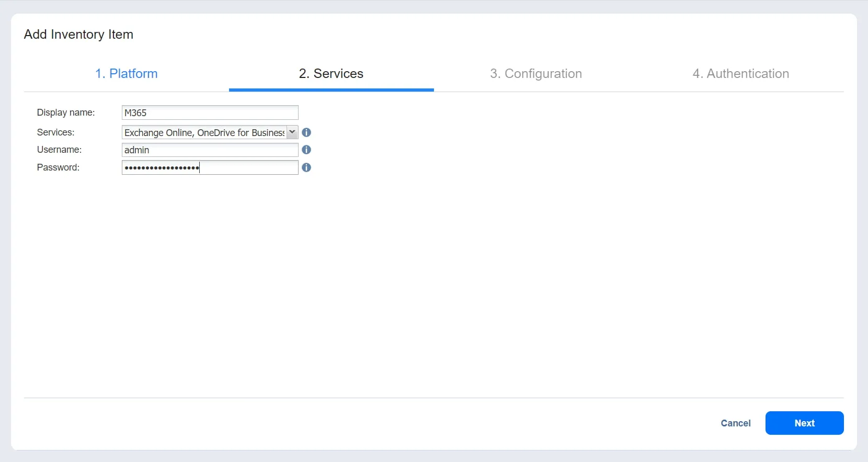Focus the masked Password input field
Screen dimensions: 868x462
click(x=210, y=167)
